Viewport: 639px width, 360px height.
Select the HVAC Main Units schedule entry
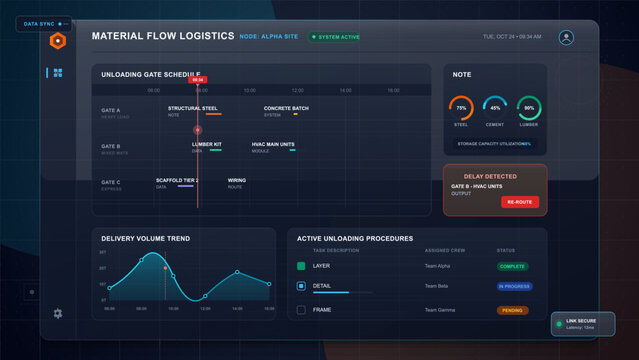pos(273,147)
